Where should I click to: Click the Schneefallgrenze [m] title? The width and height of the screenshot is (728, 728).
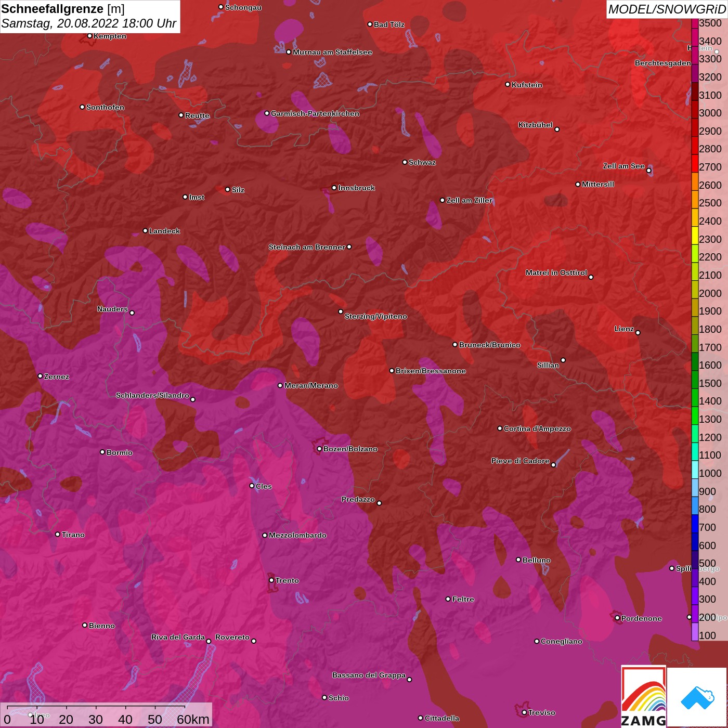[63, 9]
